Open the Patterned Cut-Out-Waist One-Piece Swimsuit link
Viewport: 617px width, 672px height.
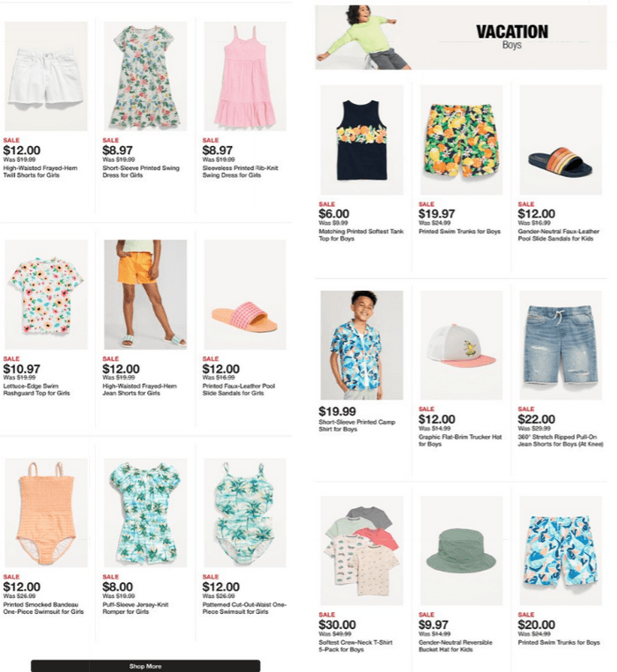click(244, 608)
